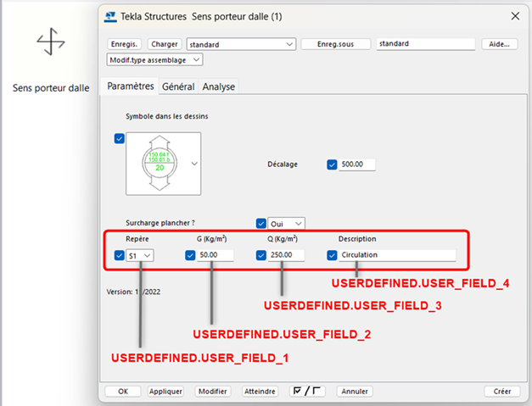
Task: Click the Décalage label
Action: (283, 164)
